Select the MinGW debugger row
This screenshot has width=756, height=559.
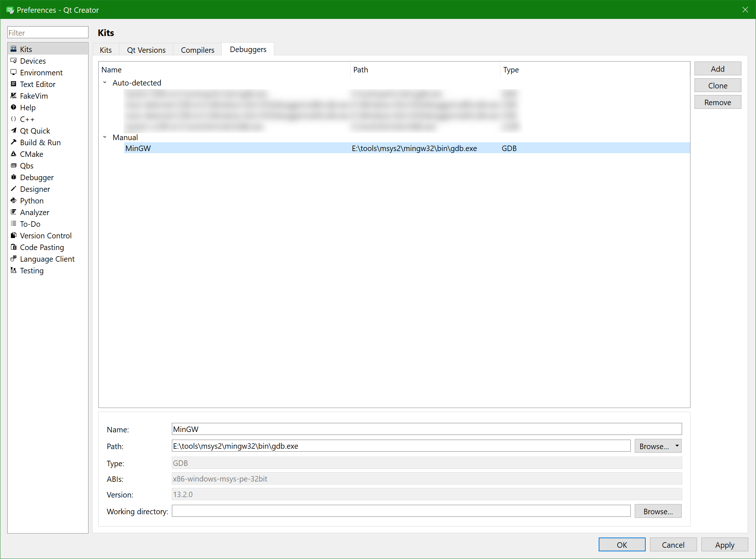tap(407, 148)
